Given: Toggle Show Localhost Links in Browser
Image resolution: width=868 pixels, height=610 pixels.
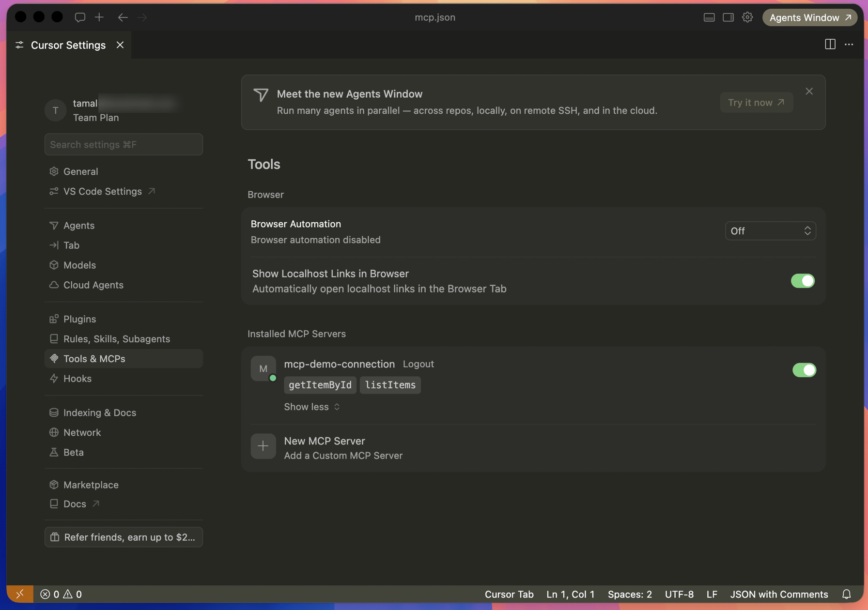Looking at the screenshot, I should tap(803, 281).
